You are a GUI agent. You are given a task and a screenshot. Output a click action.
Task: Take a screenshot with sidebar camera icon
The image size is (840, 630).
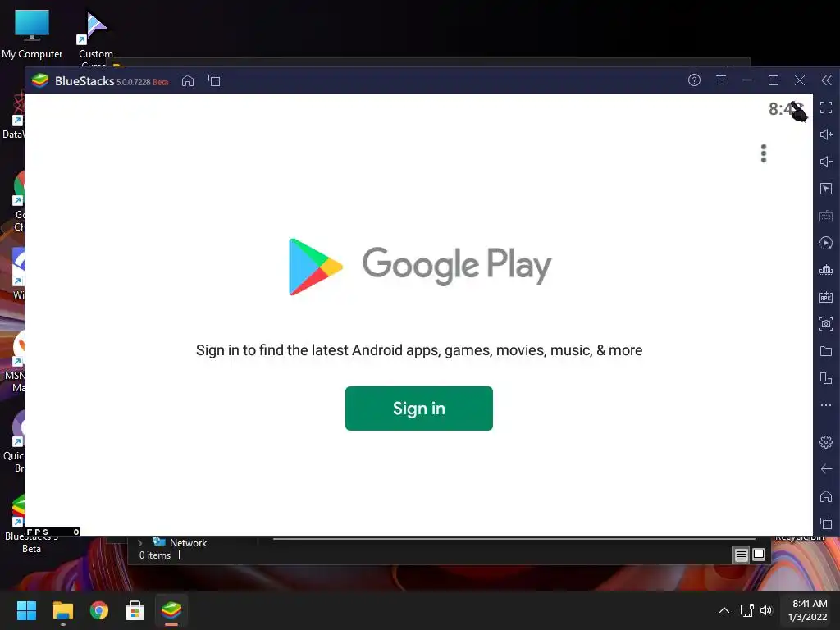(826, 323)
